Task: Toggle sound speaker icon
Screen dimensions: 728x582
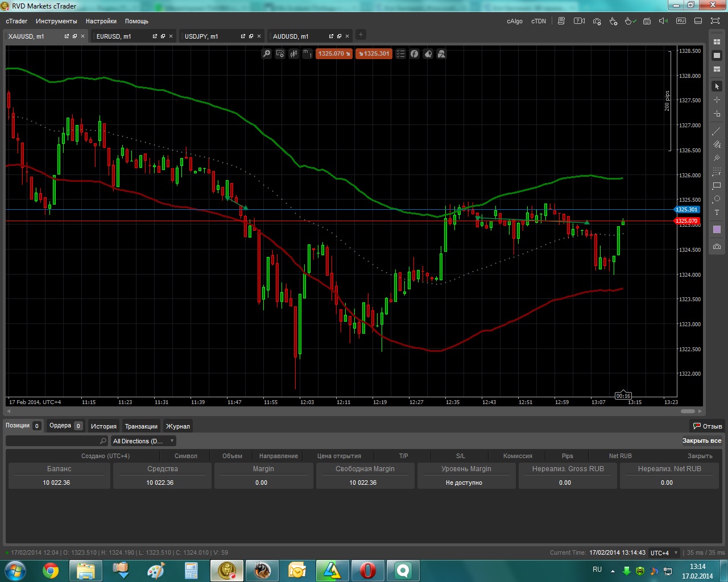Action: coord(663,21)
